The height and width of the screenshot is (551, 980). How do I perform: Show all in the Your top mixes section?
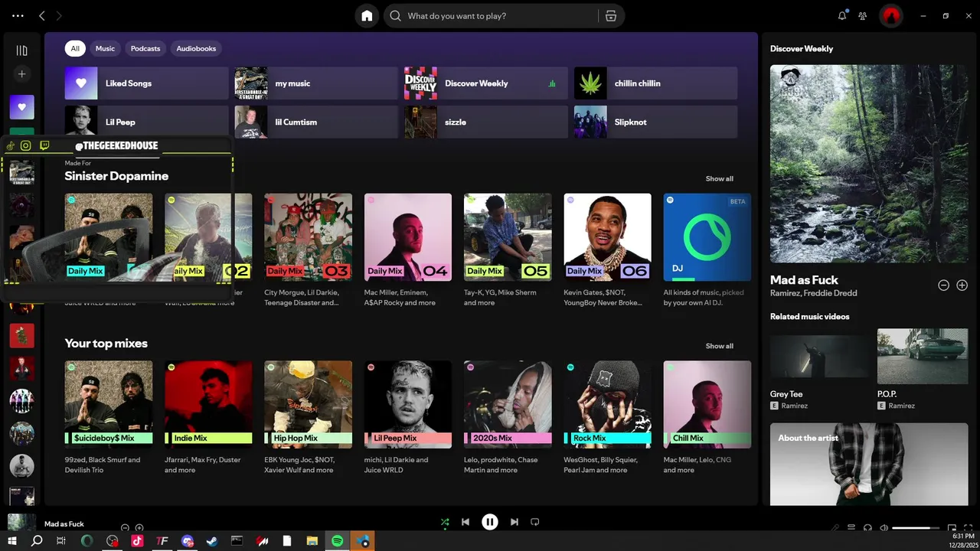coord(719,346)
